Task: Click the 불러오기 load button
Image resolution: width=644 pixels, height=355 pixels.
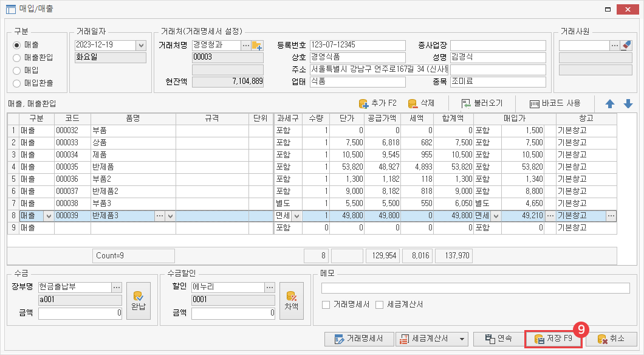Action: coord(482,103)
